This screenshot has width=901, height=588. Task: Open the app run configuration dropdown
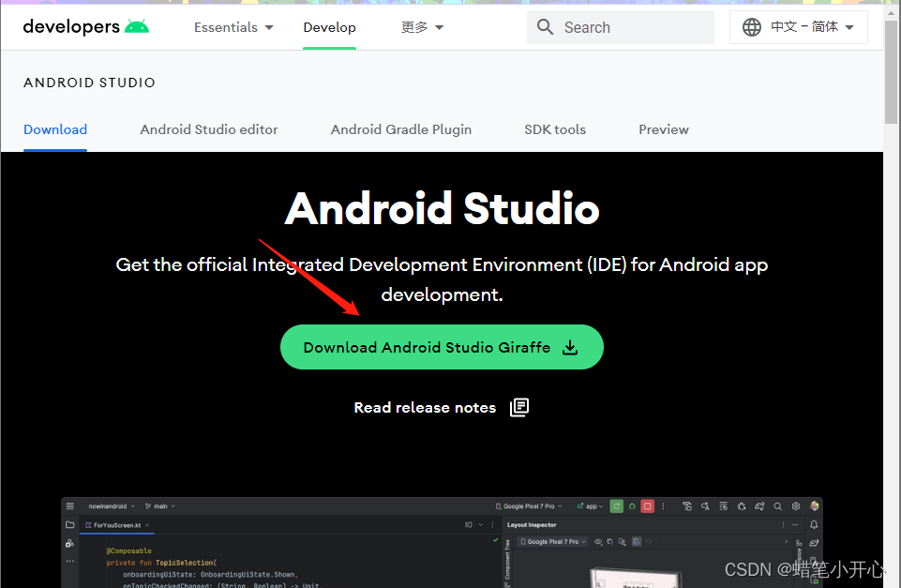pyautogui.click(x=590, y=506)
